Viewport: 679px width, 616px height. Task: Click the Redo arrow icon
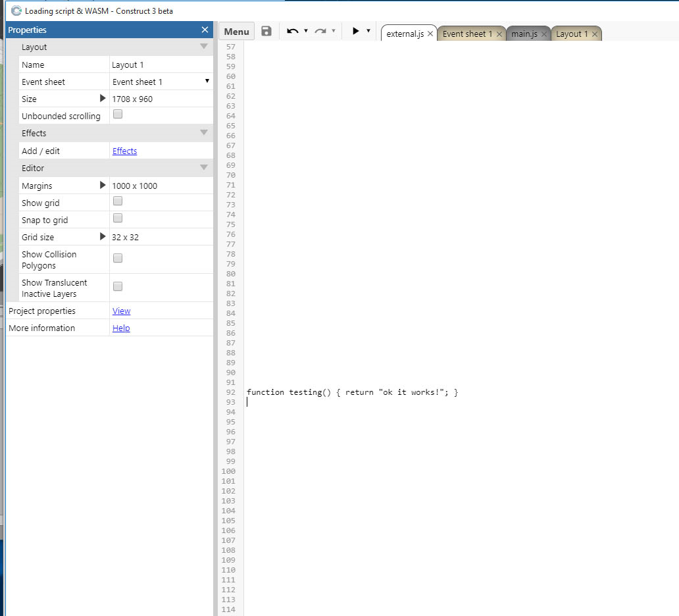(320, 31)
